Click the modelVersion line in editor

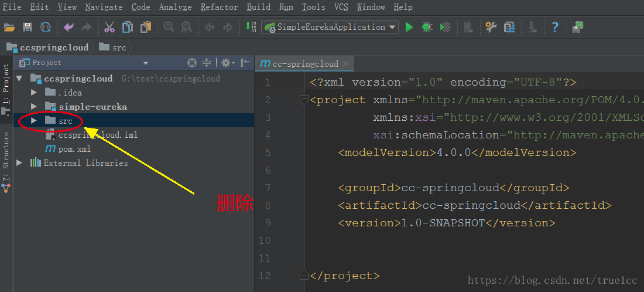click(x=457, y=152)
